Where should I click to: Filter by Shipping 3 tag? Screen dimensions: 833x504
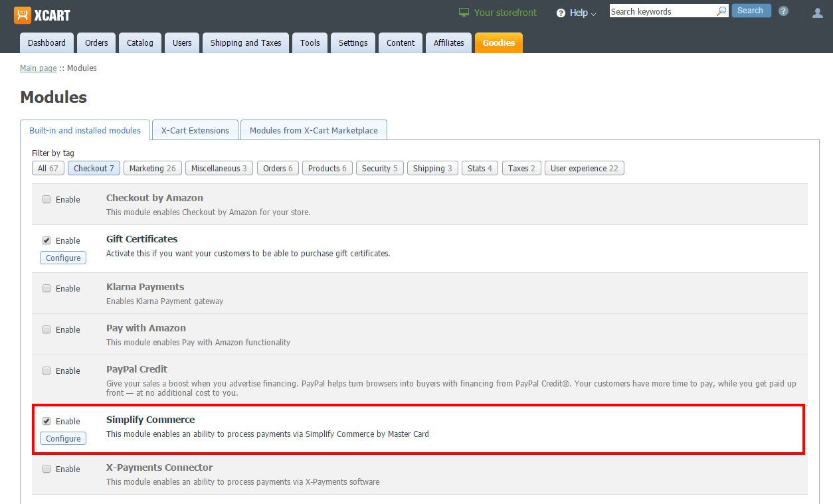click(432, 168)
